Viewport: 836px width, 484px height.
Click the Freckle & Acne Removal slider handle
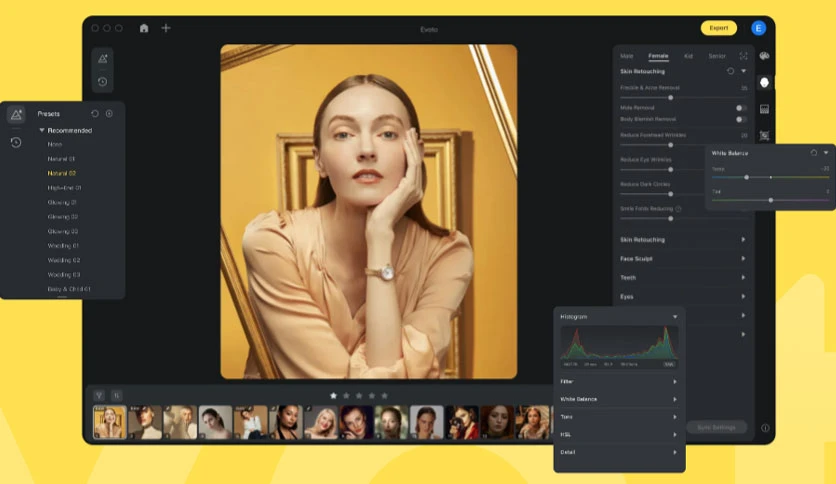click(671, 98)
